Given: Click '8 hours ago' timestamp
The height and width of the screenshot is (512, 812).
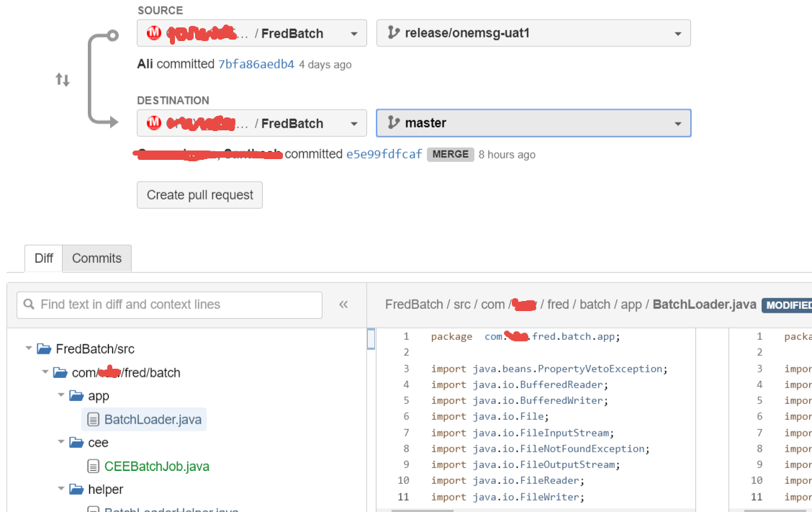Looking at the screenshot, I should tap(507, 155).
